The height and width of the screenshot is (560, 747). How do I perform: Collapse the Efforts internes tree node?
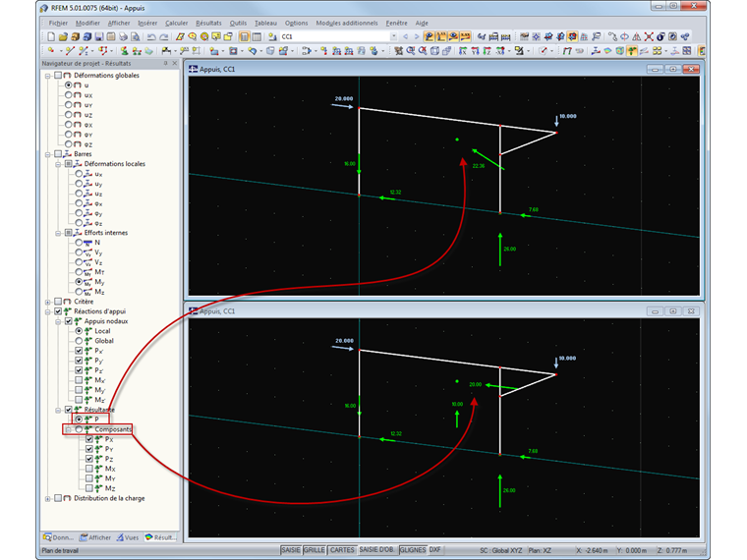[x=58, y=233]
